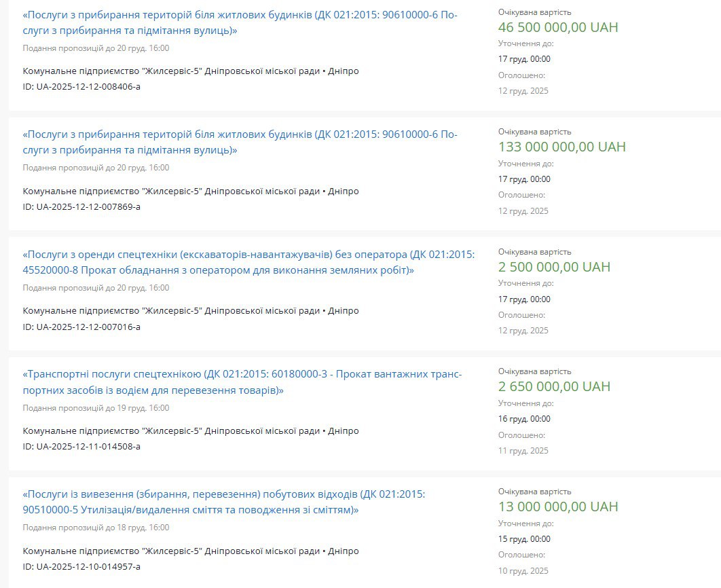Click the 2 500 000,00 UAH expected value

[x=554, y=267]
